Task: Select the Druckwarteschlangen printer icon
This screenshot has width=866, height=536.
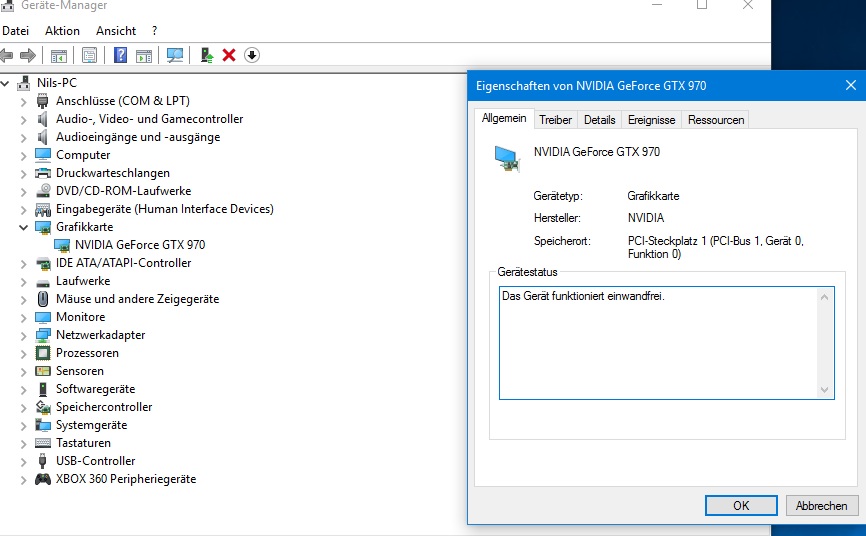Action: (43, 173)
